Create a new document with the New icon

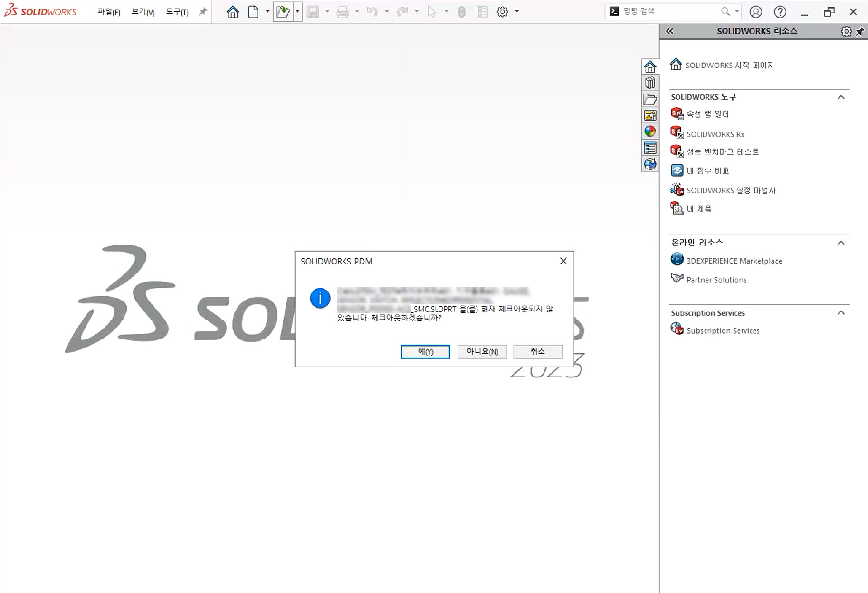[x=253, y=12]
